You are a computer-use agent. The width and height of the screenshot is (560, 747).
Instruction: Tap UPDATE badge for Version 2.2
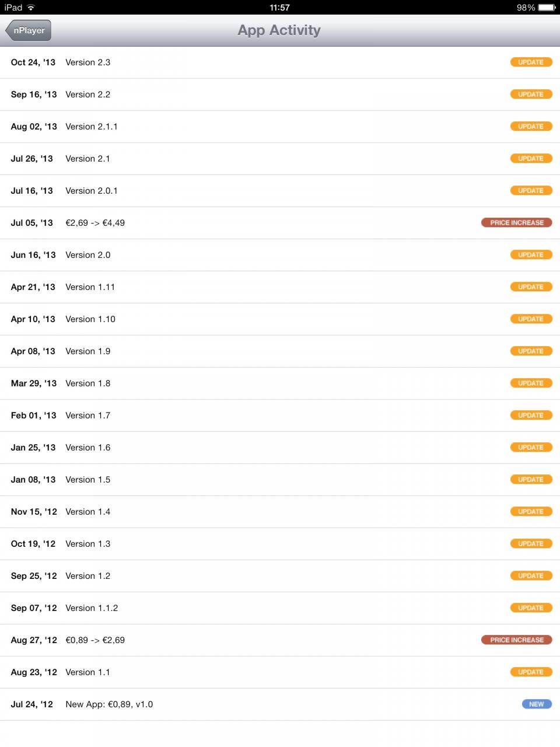tap(531, 95)
